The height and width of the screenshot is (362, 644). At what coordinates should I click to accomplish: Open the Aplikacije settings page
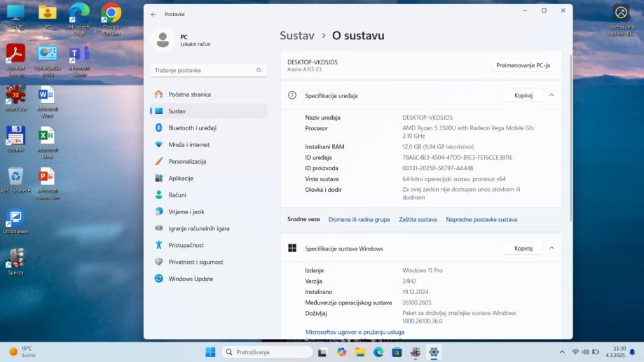coord(181,179)
